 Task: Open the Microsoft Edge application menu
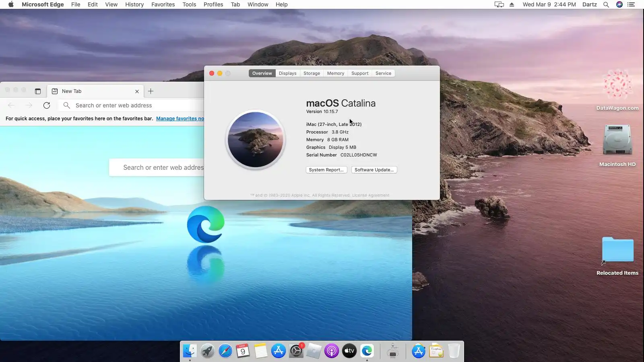click(x=43, y=4)
